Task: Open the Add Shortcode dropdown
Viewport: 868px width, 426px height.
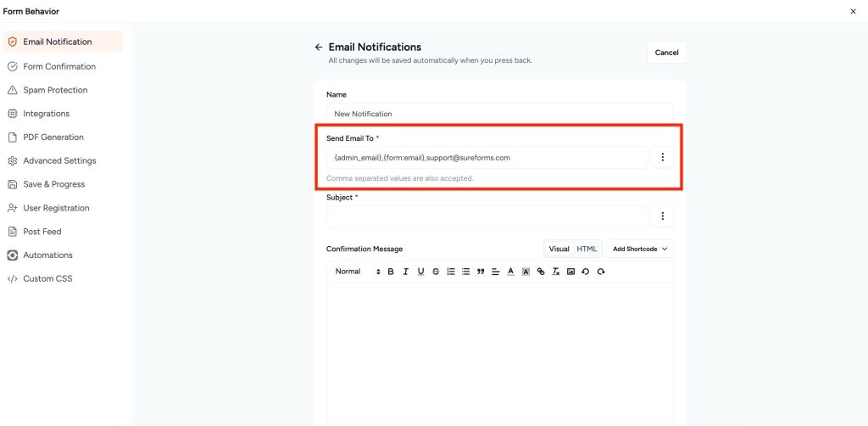Action: [x=640, y=249]
